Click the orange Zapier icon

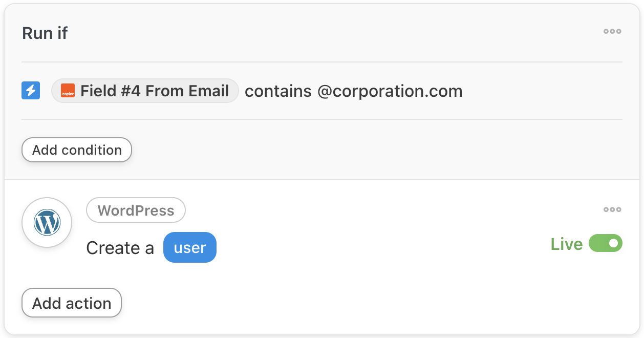point(68,91)
